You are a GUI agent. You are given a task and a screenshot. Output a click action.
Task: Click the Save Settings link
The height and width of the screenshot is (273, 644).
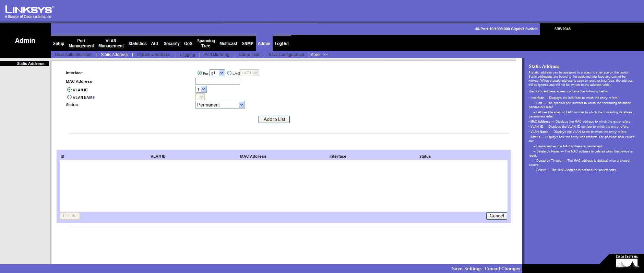(467, 269)
